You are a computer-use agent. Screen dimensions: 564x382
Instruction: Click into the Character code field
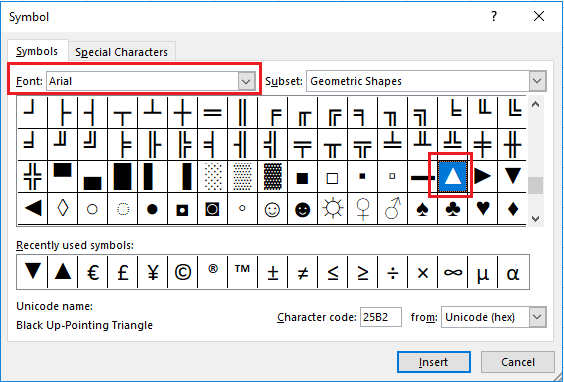[x=381, y=317]
